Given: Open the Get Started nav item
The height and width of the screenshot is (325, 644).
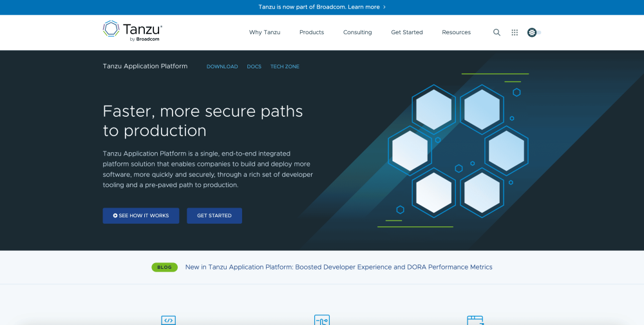Looking at the screenshot, I should tap(407, 32).
